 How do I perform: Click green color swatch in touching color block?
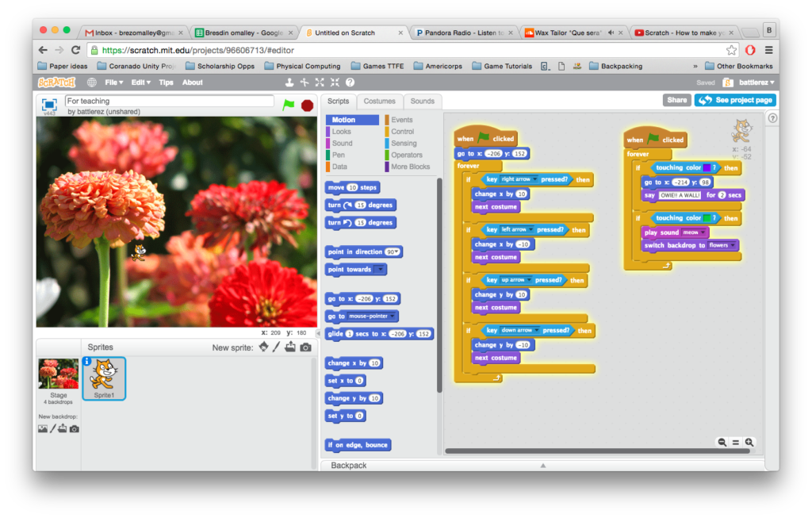coord(707,218)
